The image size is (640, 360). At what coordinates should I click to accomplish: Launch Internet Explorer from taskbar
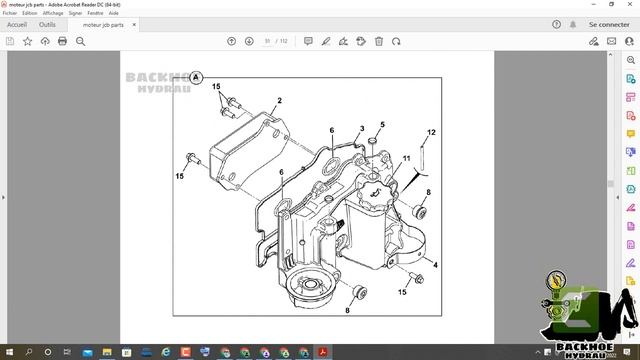[x=166, y=352]
